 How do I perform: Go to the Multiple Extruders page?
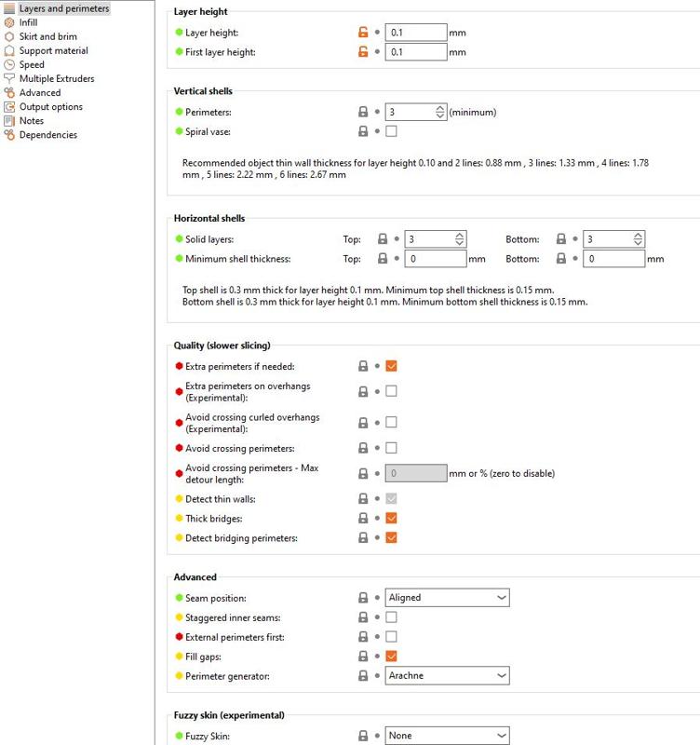click(57, 79)
